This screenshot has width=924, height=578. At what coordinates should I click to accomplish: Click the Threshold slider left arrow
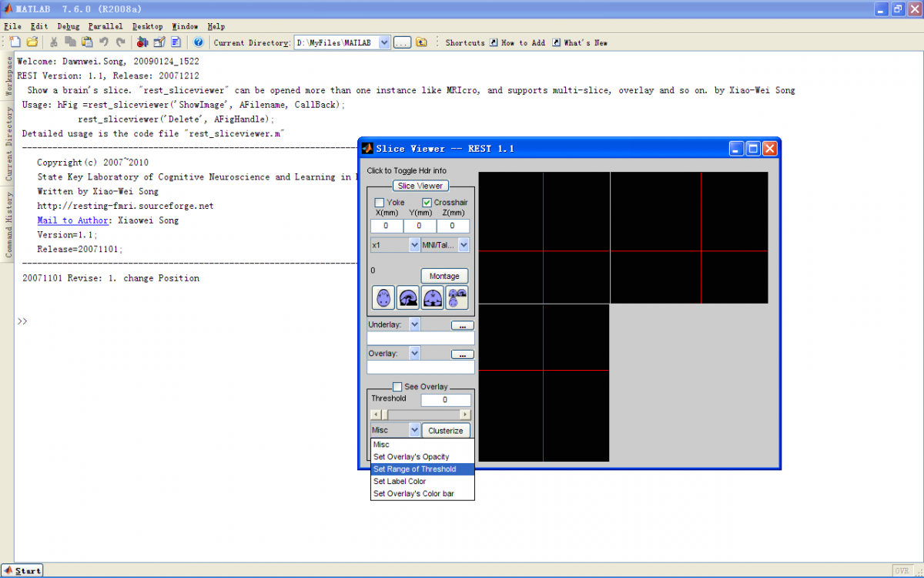point(375,415)
